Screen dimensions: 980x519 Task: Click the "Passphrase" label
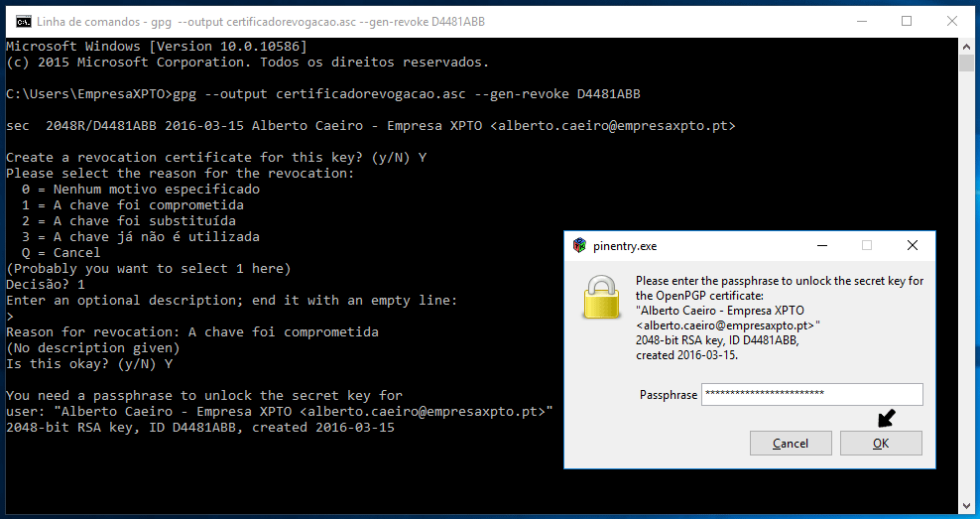point(669,395)
